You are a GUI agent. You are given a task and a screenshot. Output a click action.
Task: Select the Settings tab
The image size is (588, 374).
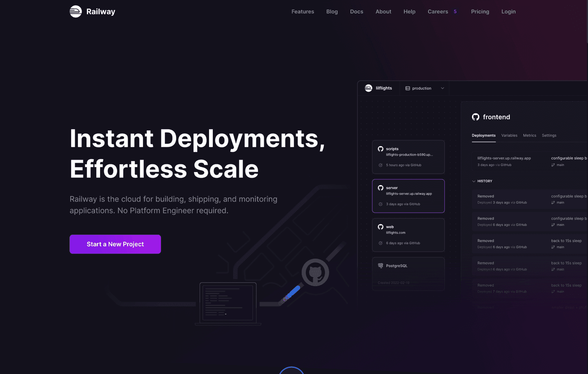pyautogui.click(x=549, y=136)
